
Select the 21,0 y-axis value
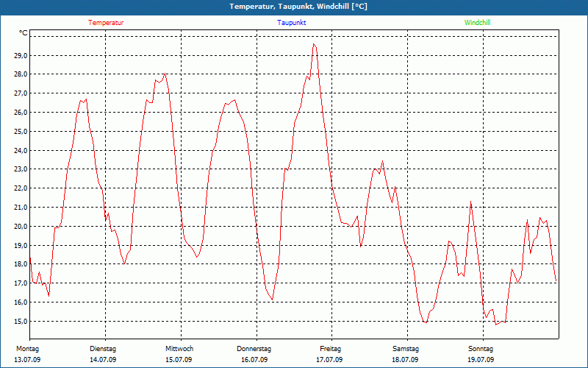coord(20,208)
